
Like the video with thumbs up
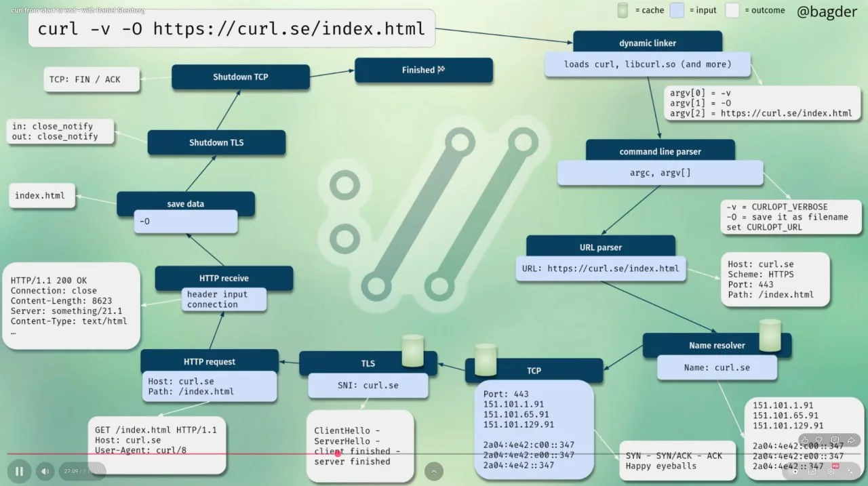[804, 440]
